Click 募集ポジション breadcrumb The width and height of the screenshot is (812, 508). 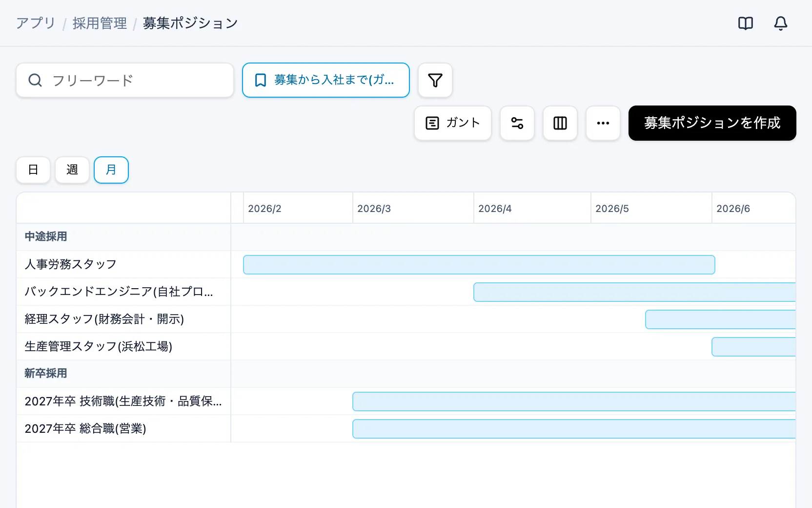(x=190, y=23)
